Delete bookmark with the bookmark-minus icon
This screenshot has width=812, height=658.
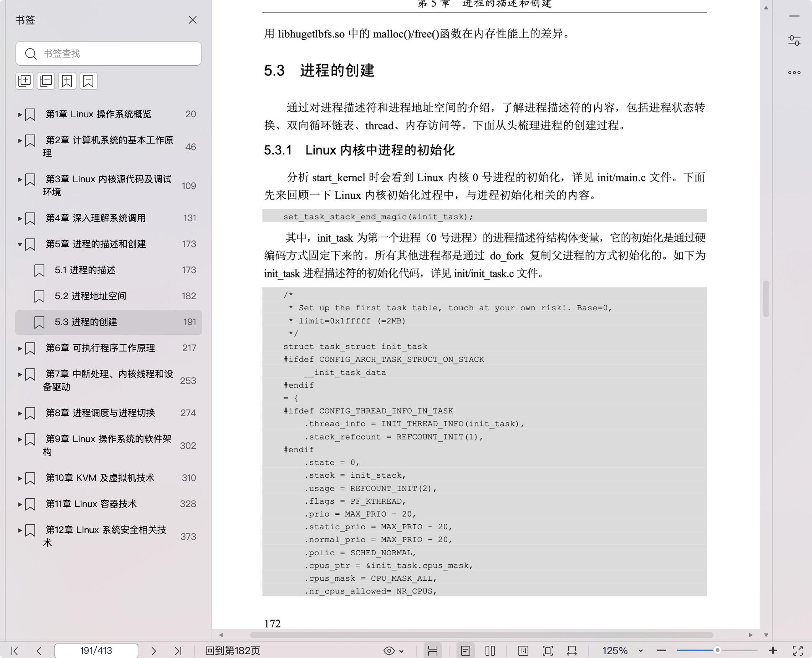point(89,81)
